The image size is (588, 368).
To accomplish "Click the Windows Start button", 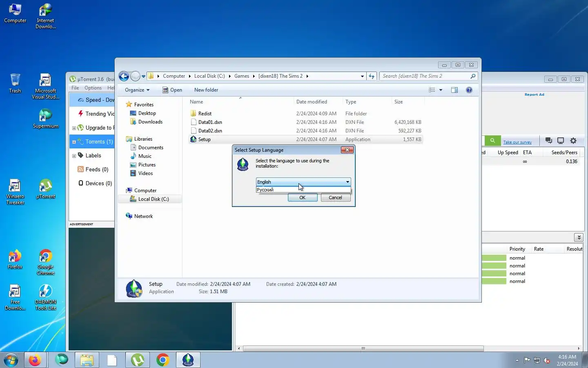I will [x=11, y=360].
